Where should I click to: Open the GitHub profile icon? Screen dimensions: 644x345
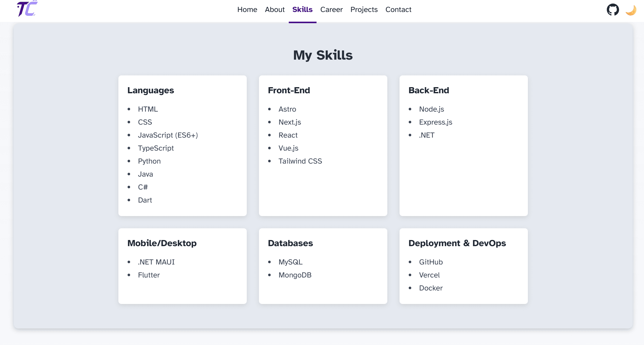click(x=612, y=10)
